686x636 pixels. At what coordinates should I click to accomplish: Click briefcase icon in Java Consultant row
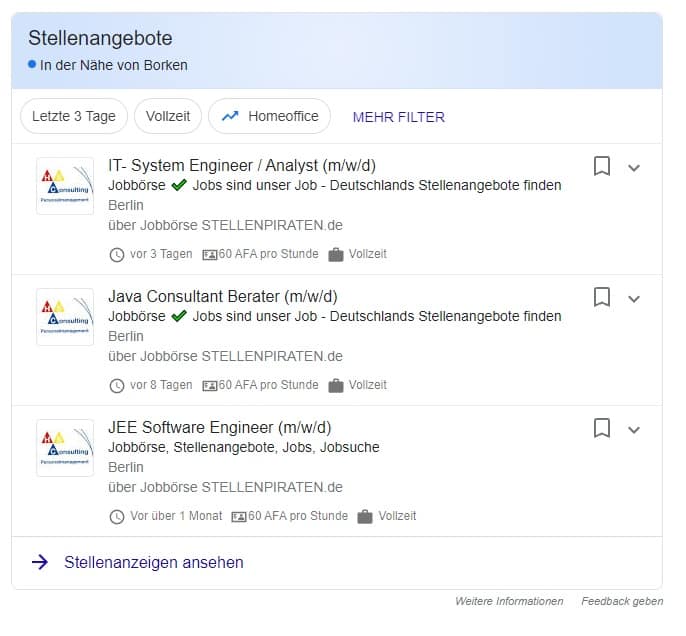tap(336, 386)
